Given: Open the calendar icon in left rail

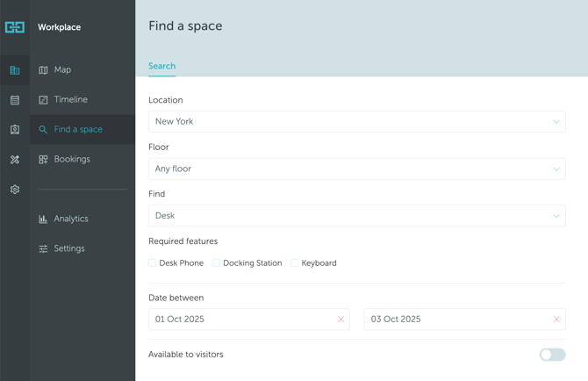Looking at the screenshot, I should pyautogui.click(x=15, y=100).
